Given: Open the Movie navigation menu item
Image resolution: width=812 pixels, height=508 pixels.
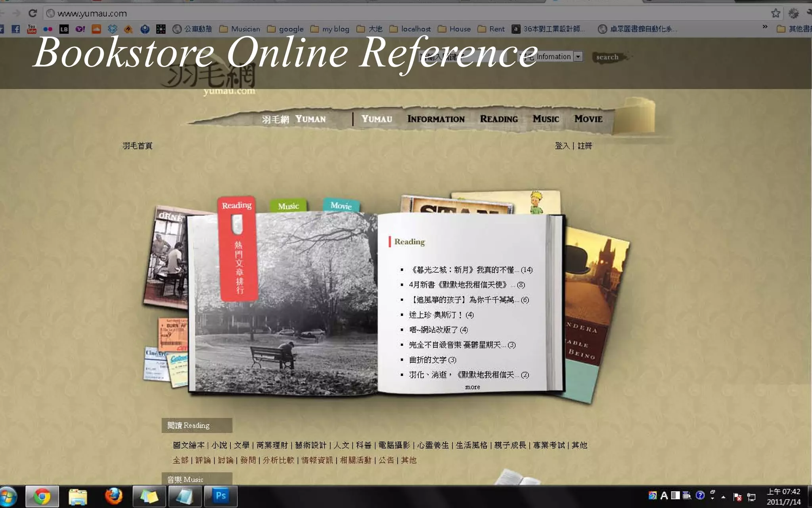Looking at the screenshot, I should [588, 119].
